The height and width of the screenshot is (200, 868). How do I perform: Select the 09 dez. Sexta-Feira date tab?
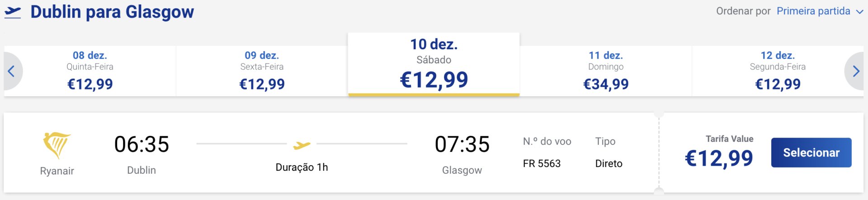point(262,71)
